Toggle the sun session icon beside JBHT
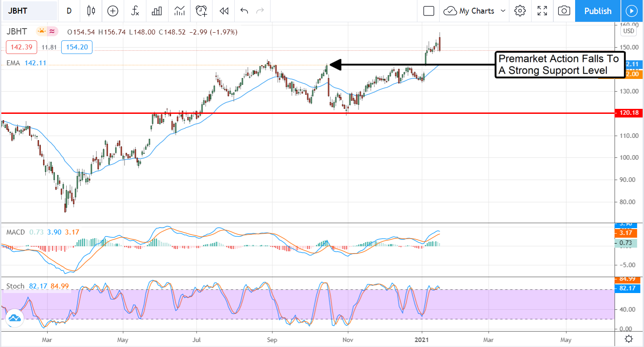The height and width of the screenshot is (347, 644). point(42,32)
